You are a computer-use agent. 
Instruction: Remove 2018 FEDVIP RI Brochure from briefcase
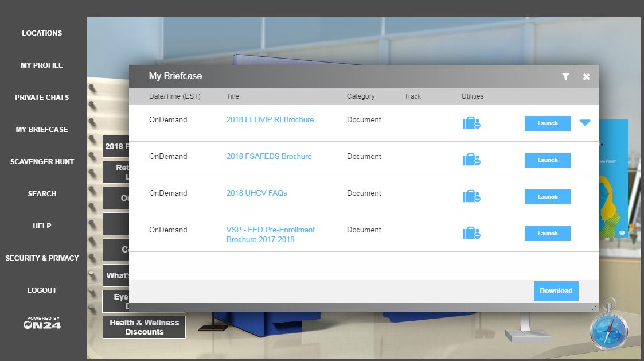click(471, 123)
